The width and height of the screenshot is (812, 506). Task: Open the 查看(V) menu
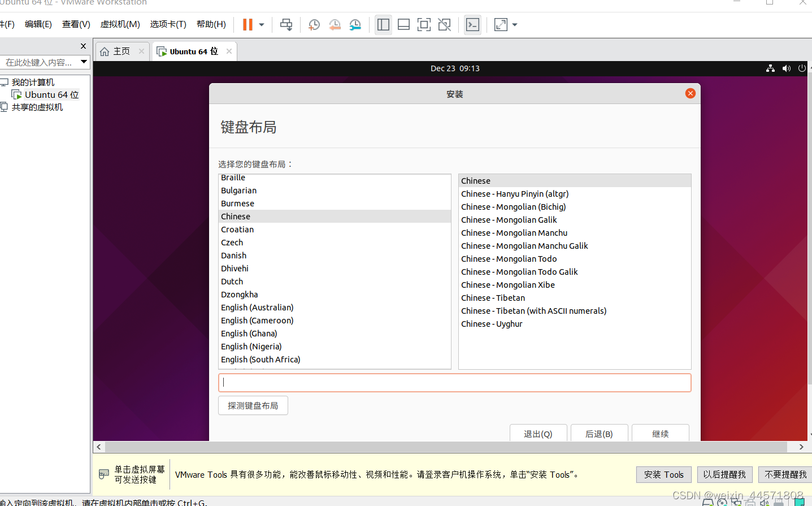point(76,24)
